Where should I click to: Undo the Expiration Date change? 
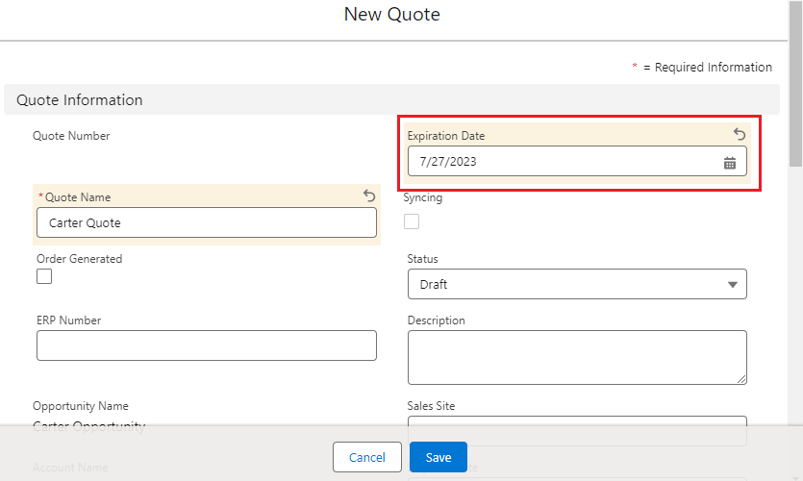coord(739,134)
